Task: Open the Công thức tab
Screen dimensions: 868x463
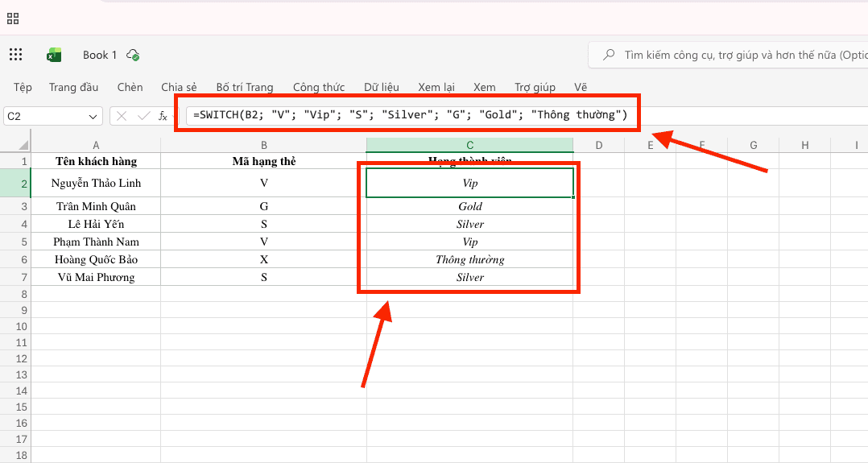Action: (319, 87)
